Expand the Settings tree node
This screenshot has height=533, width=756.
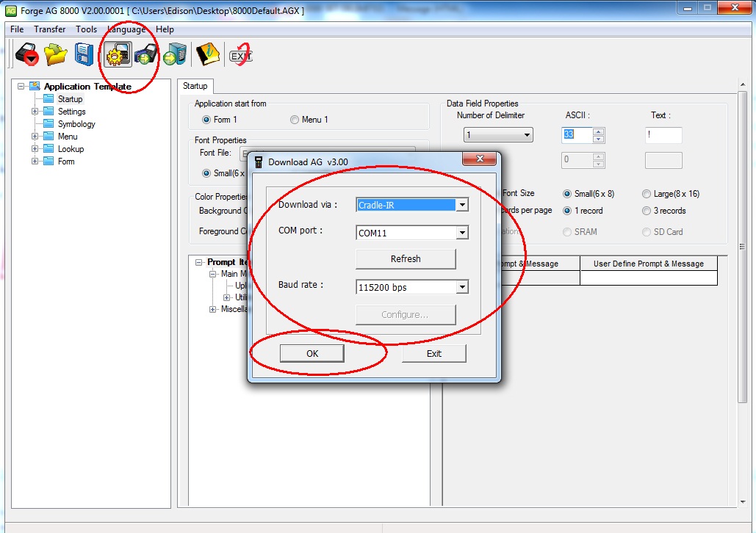[35, 112]
